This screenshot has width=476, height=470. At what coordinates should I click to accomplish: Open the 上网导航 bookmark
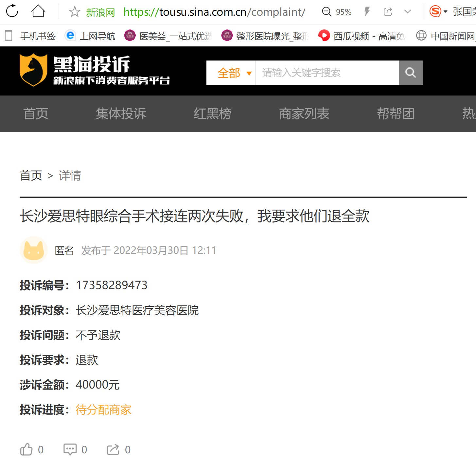(90, 36)
